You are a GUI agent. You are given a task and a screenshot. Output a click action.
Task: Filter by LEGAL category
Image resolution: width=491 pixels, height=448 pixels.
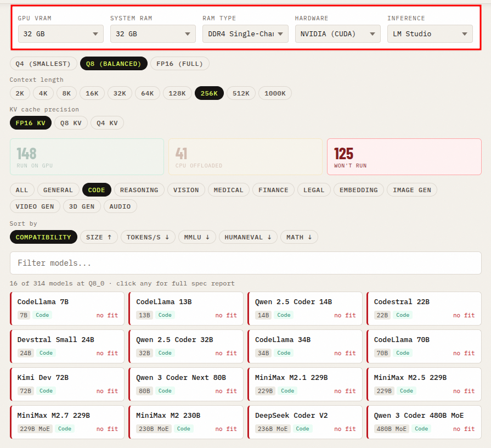(x=314, y=190)
